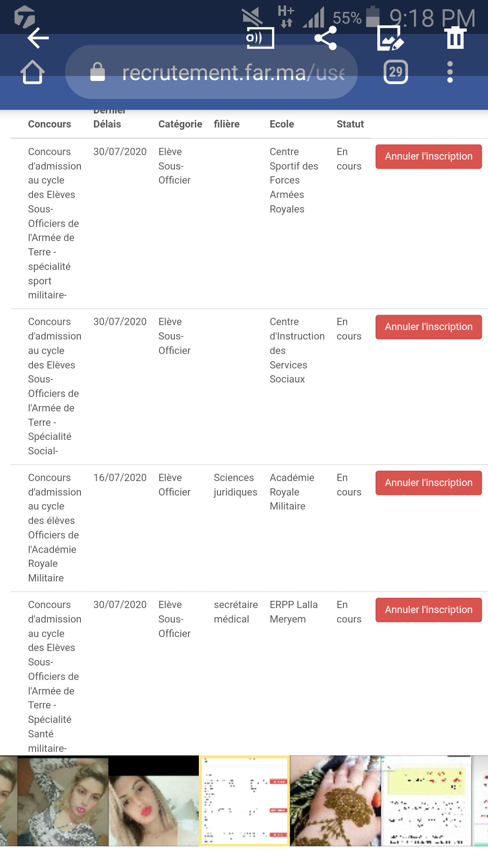488x868 pixels.
Task: Tap the Concours column header
Action: 49,124
